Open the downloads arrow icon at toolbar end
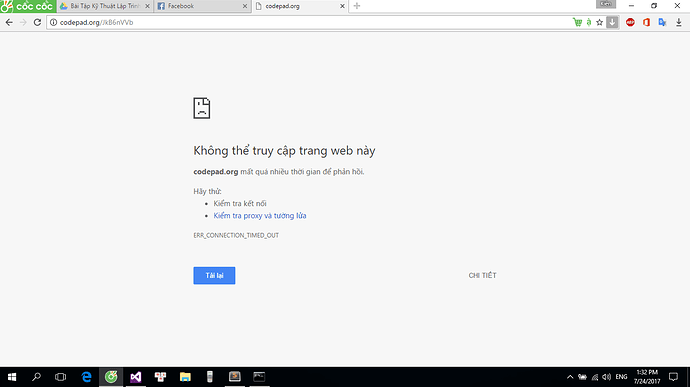This screenshot has width=690, height=387. point(679,22)
